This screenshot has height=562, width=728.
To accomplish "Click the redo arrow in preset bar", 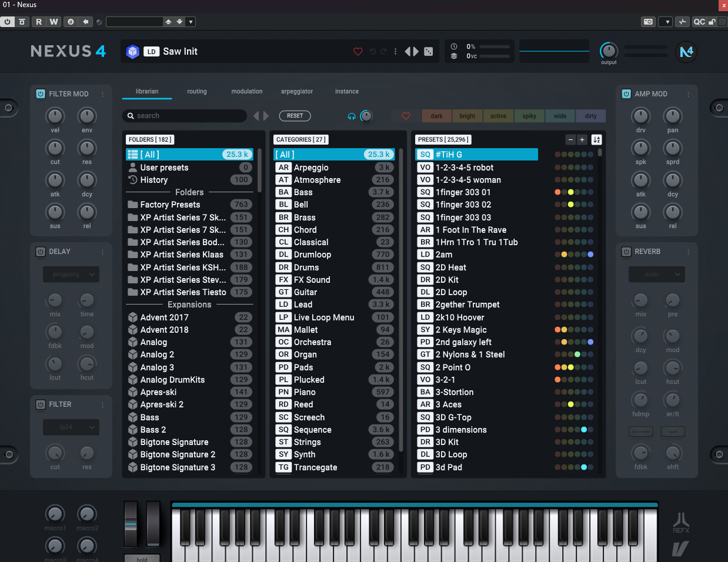I will click(383, 52).
